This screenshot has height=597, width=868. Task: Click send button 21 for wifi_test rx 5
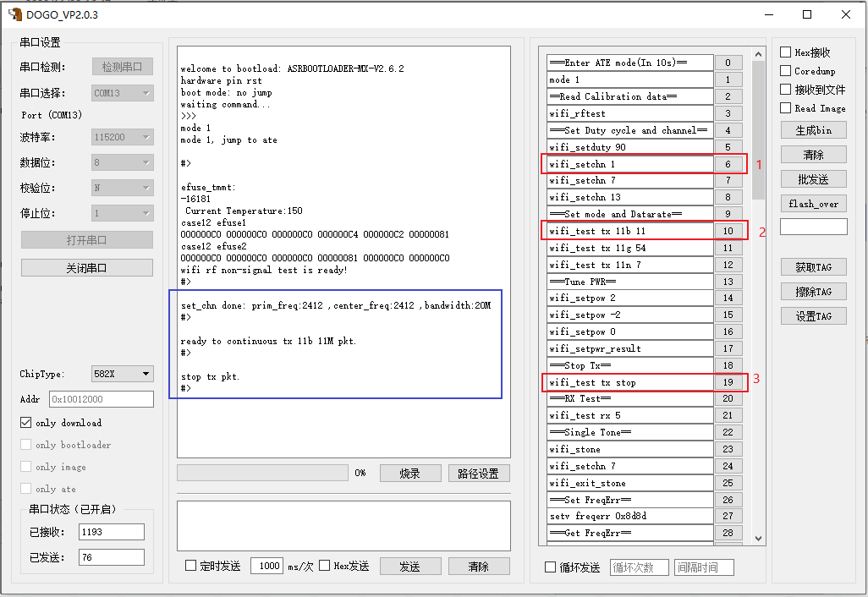tap(728, 415)
